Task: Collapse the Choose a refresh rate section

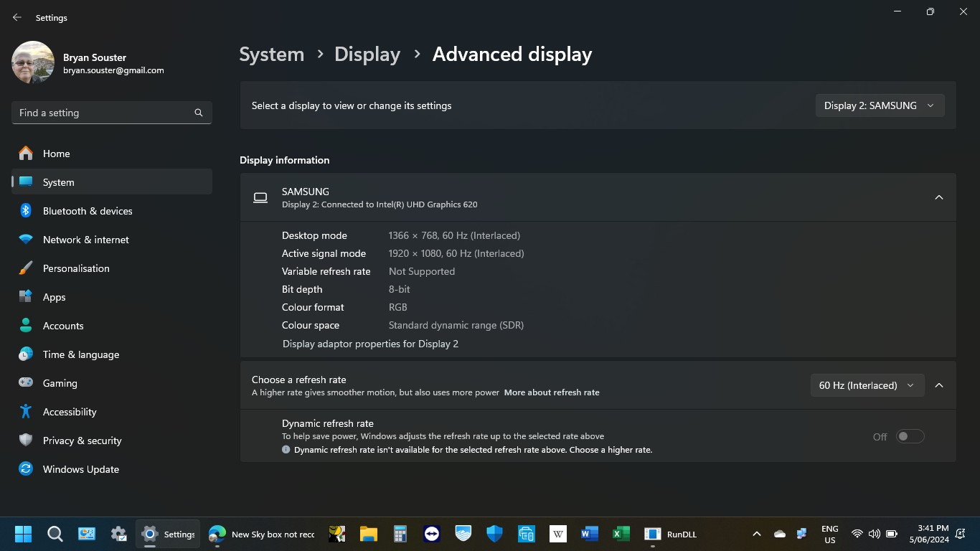Action: click(x=938, y=385)
